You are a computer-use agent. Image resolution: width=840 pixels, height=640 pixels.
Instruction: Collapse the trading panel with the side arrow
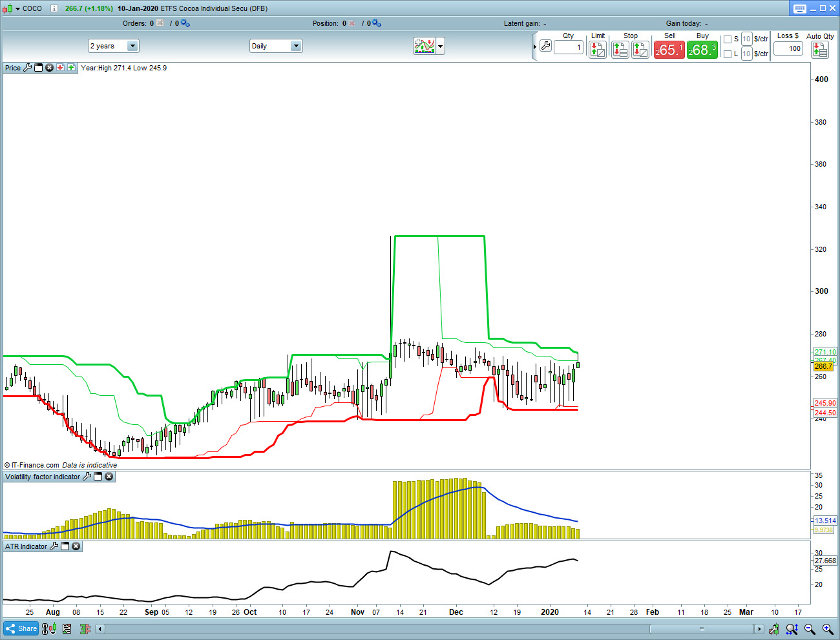[534, 46]
